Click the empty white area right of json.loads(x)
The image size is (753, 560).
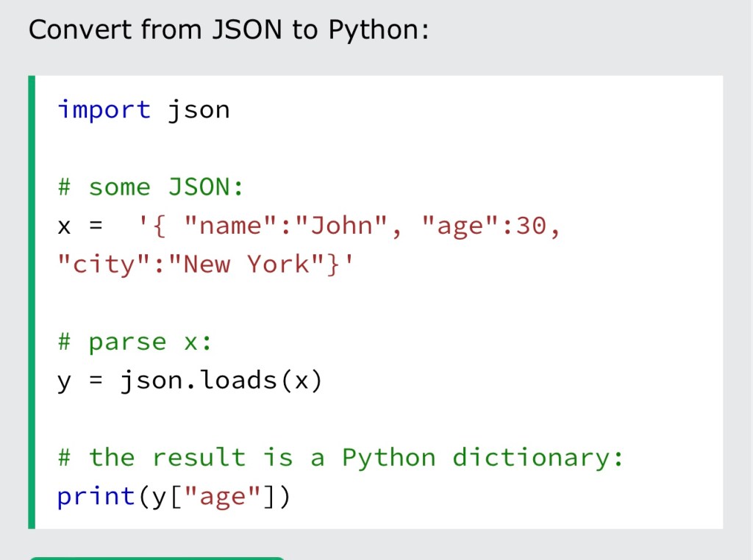tap(515, 381)
